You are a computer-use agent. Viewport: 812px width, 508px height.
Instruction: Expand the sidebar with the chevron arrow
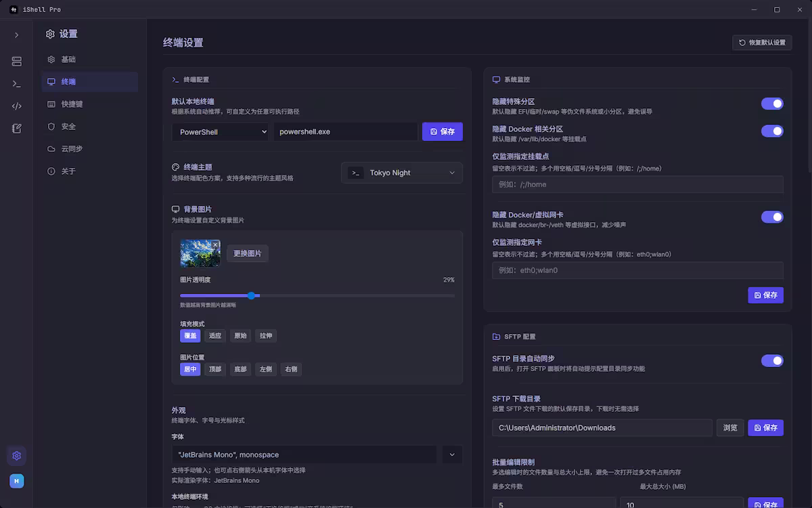(x=16, y=35)
